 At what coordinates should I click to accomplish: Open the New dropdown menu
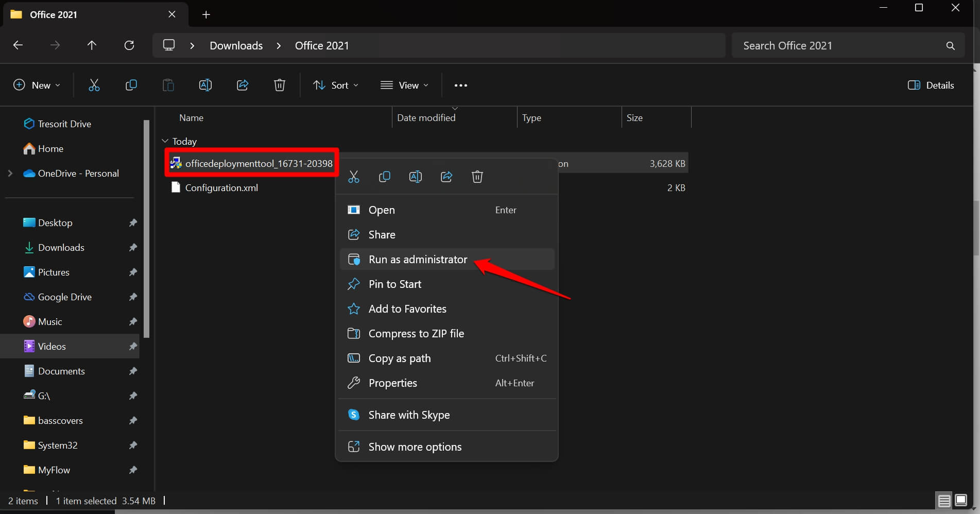37,85
